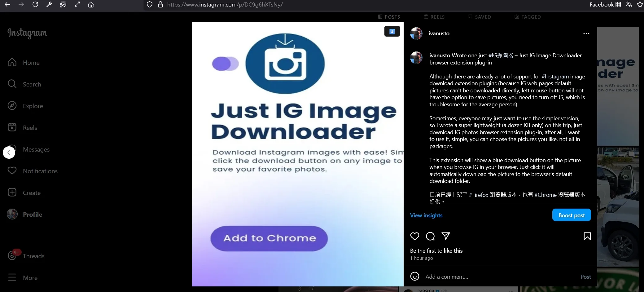Viewport: 644px width, 292px height.
Task: Open Home in Instagram sidebar
Action: pos(24,63)
